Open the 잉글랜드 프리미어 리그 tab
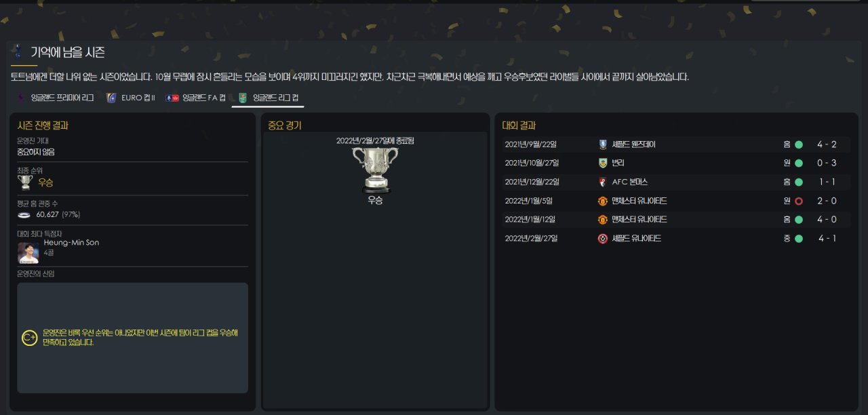868x415 pixels. 56,98
